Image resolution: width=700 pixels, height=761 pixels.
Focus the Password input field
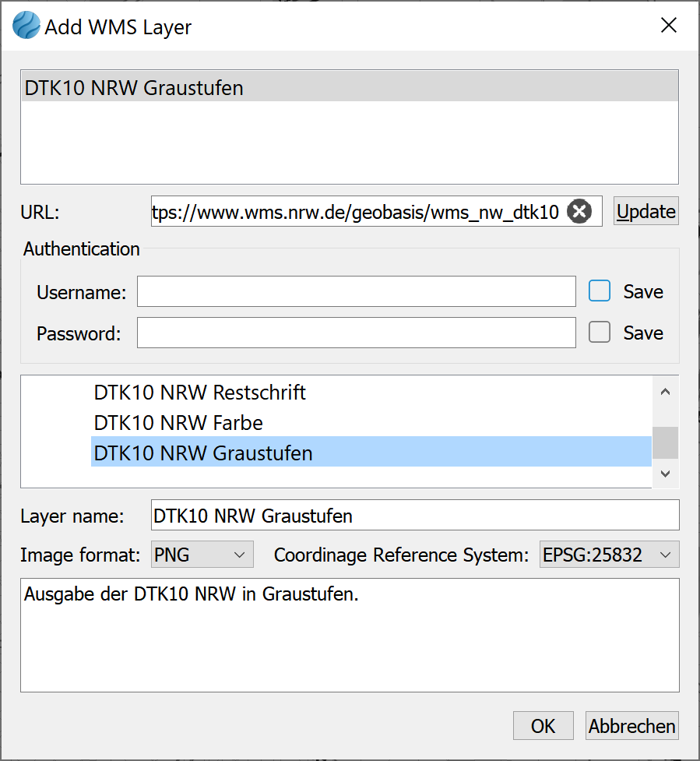(356, 333)
